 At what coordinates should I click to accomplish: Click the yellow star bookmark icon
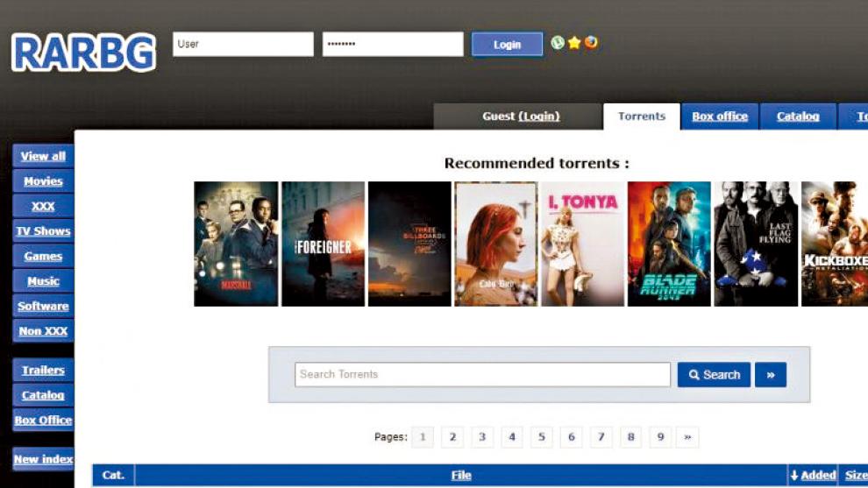click(574, 43)
